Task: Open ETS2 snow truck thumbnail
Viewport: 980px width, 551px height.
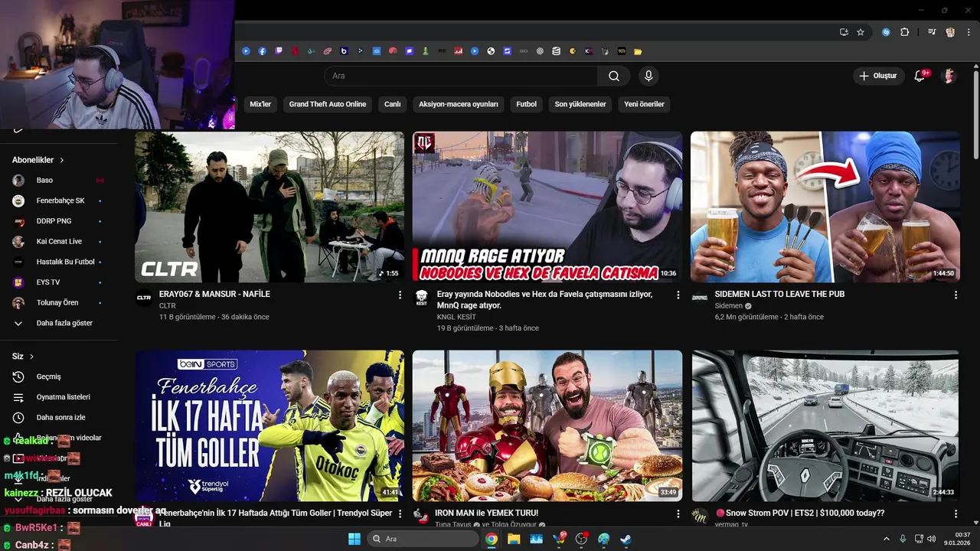Action: 825,425
